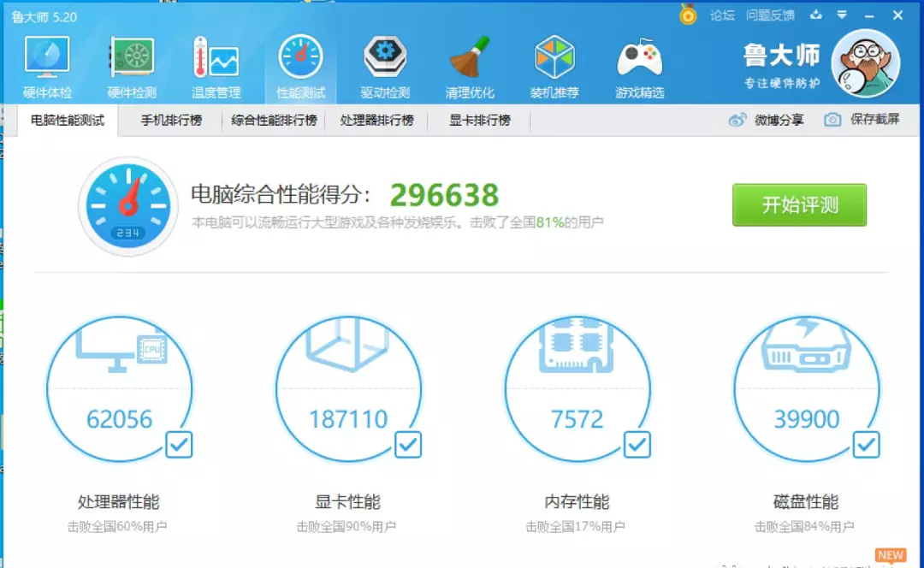The height and width of the screenshot is (568, 924).
Task: Click 保存截屏 save screenshot link
Action: coord(874,120)
